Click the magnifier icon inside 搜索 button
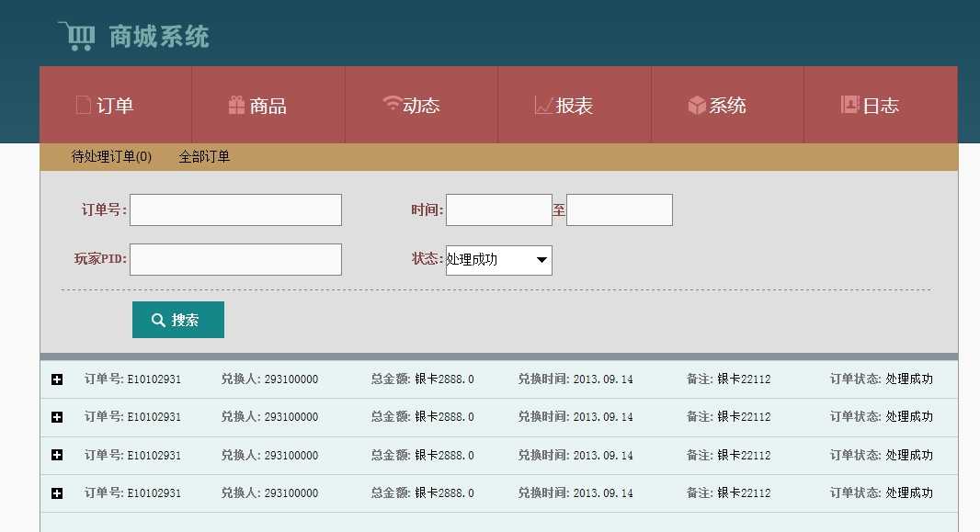The height and width of the screenshot is (532, 980). 158,319
